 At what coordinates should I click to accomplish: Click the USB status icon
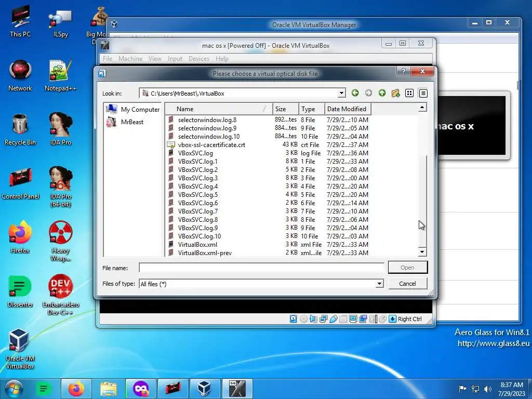click(334, 319)
